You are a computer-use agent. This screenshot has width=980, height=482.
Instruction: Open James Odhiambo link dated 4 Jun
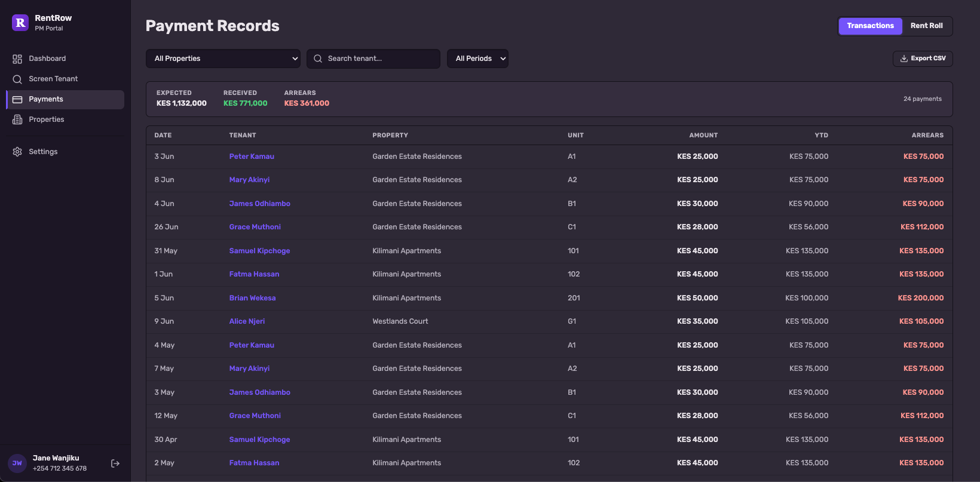[x=260, y=204]
